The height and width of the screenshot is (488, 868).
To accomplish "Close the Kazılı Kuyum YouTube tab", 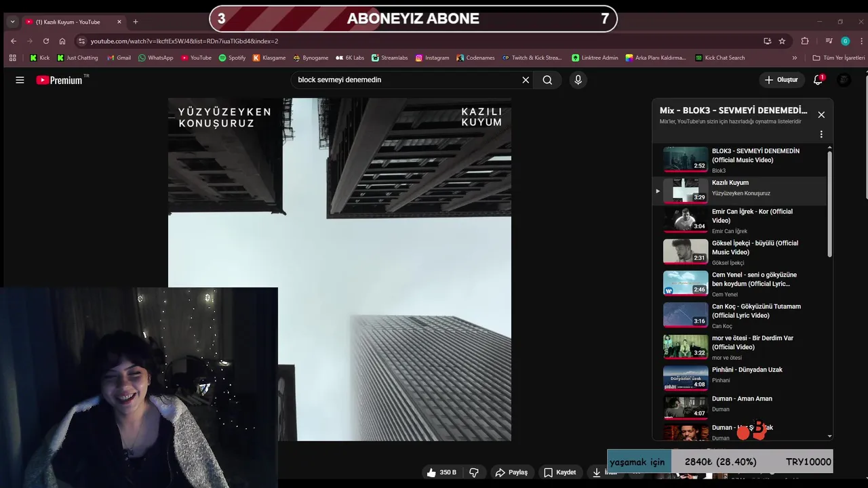I will click(x=119, y=22).
